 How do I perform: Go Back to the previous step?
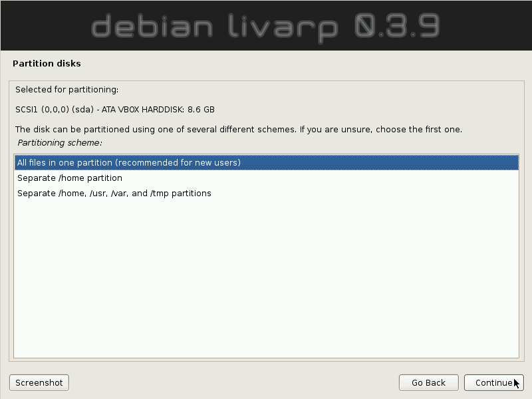tap(428, 383)
